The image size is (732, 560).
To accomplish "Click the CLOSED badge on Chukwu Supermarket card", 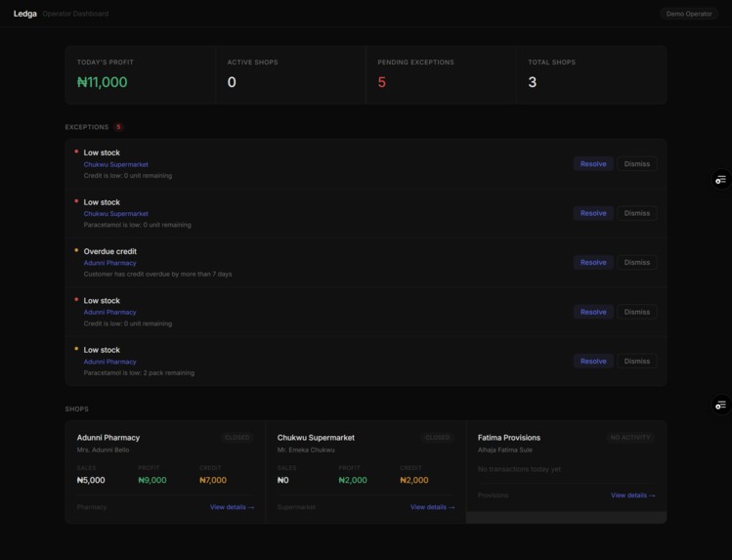I will (x=438, y=438).
